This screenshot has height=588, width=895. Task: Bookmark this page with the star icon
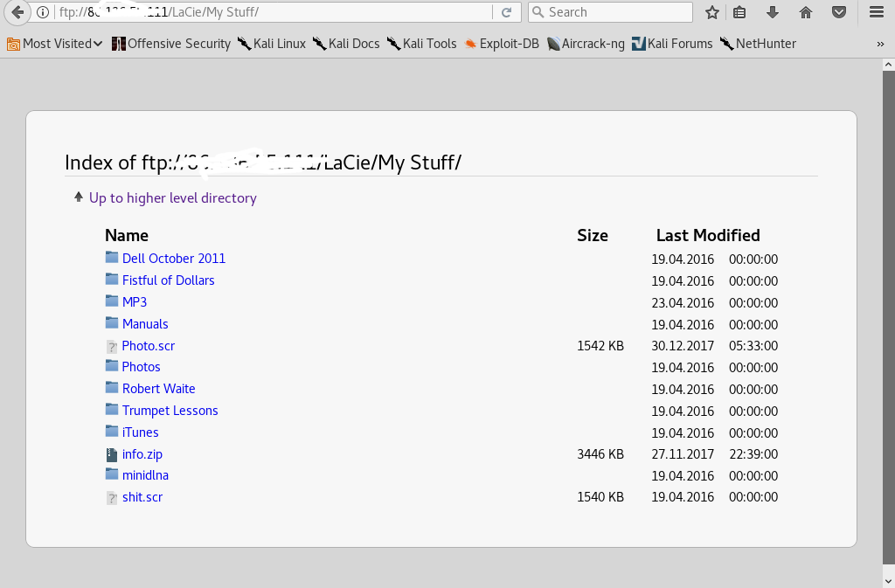[712, 12]
